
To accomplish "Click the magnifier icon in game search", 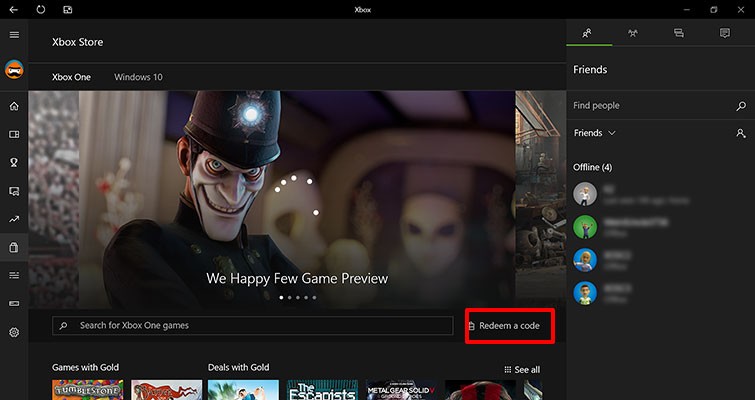I will (x=63, y=326).
